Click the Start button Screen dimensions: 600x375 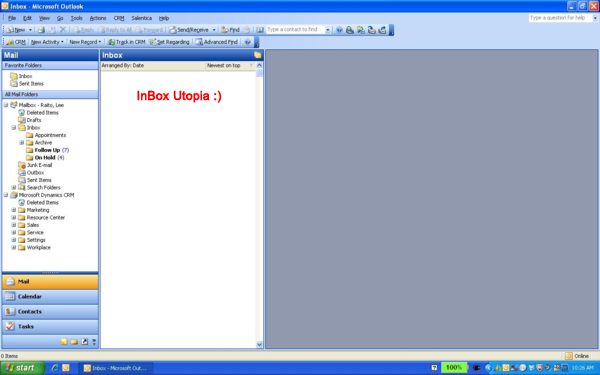click(21, 368)
